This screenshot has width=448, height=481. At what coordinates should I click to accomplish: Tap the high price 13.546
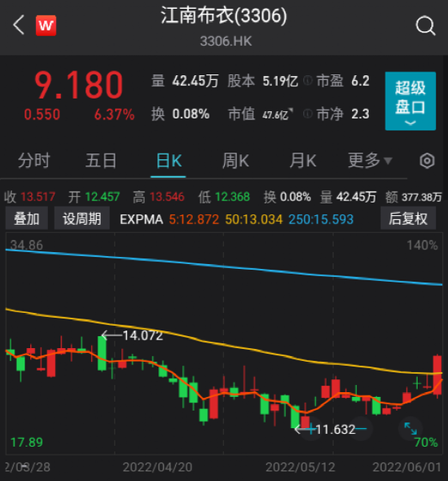point(167,197)
